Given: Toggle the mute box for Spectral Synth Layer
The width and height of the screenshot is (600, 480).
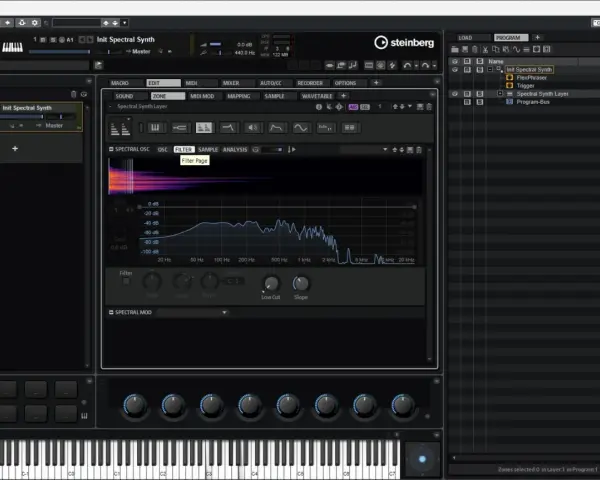Looking at the screenshot, I should (467, 94).
